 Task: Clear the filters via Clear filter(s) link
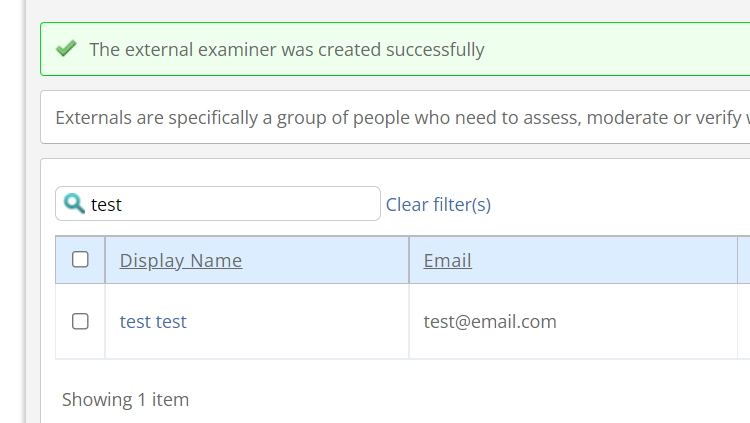pyautogui.click(x=438, y=205)
